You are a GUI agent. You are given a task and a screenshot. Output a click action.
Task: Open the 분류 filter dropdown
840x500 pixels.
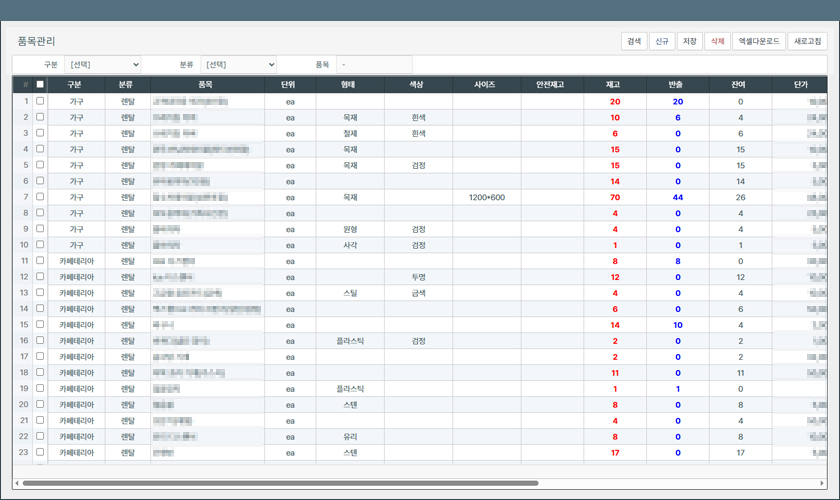coord(238,65)
